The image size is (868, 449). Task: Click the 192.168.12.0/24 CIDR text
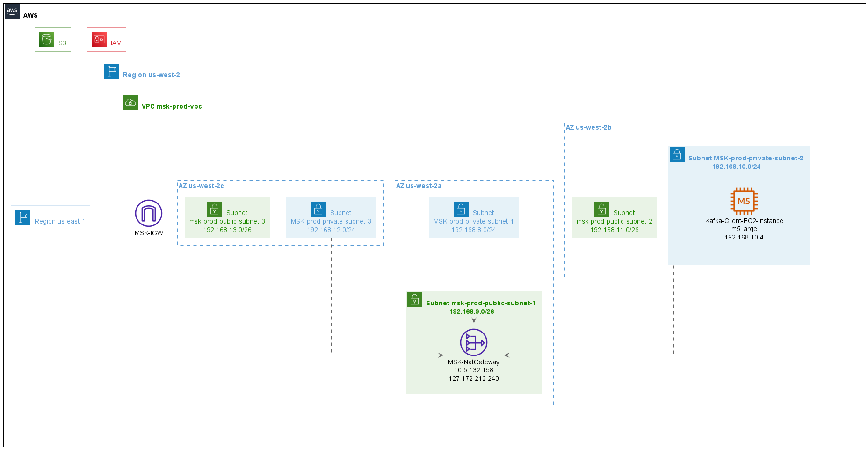(331, 230)
